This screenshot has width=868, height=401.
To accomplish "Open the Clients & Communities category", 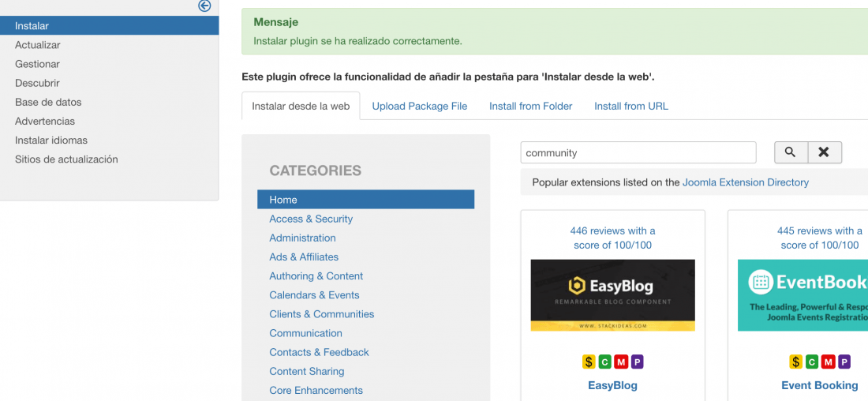I will tap(322, 314).
